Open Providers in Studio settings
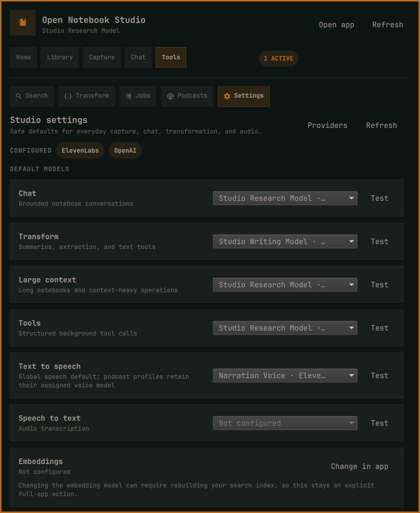 pos(328,126)
